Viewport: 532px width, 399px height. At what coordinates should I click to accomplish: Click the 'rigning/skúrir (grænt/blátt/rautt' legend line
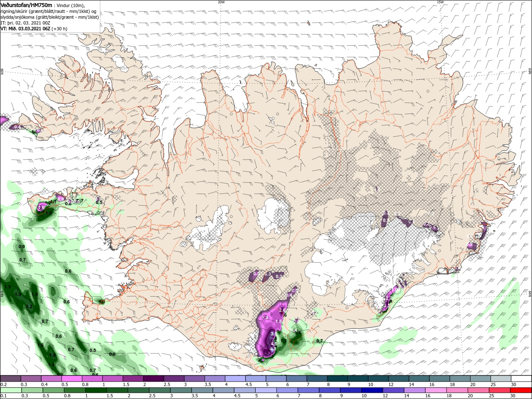48,11
